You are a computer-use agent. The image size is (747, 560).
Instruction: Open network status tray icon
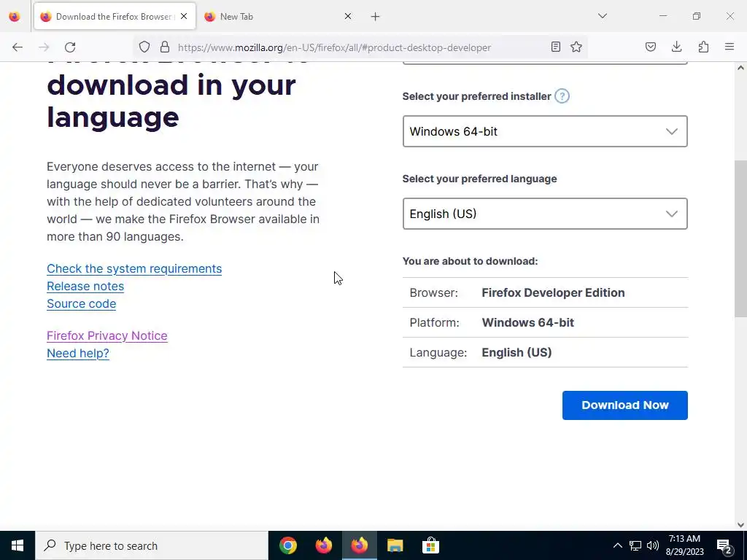(x=635, y=545)
